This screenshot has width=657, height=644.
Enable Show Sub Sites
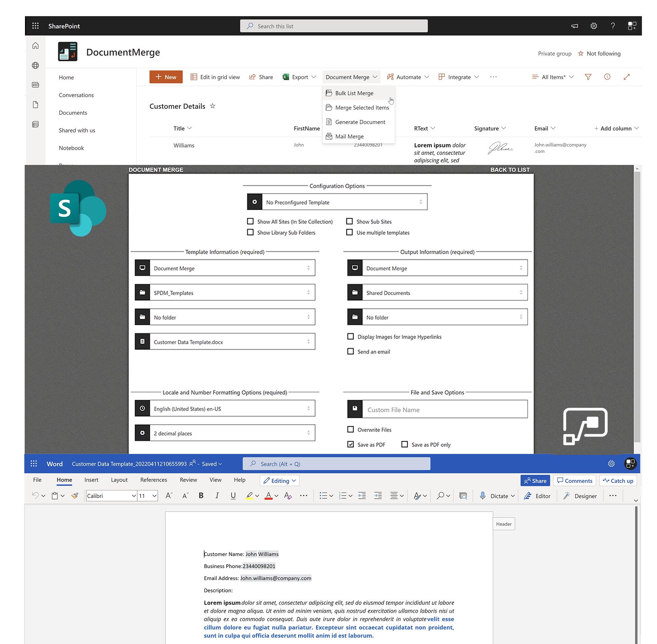349,221
